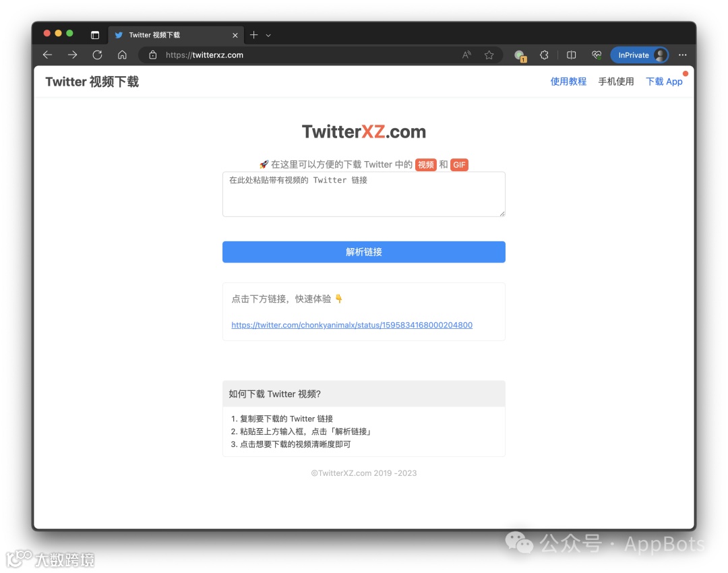The image size is (728, 573).
Task: Click the blue 解析链接 button
Action: pyautogui.click(x=363, y=251)
